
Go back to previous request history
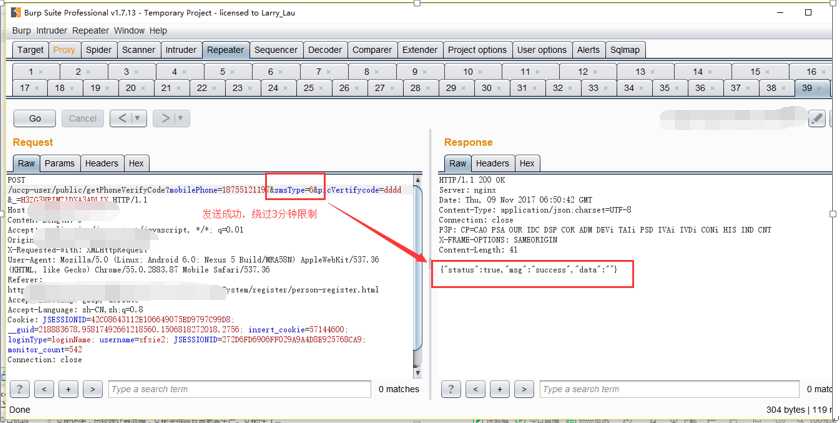point(122,118)
